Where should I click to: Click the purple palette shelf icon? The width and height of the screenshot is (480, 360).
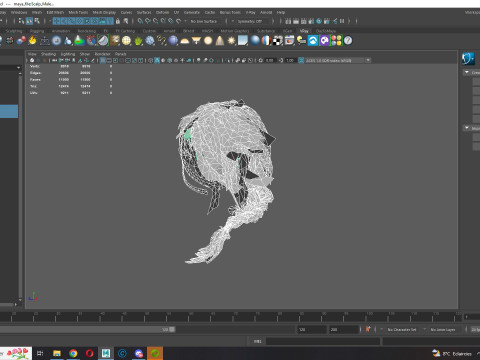pos(325,41)
